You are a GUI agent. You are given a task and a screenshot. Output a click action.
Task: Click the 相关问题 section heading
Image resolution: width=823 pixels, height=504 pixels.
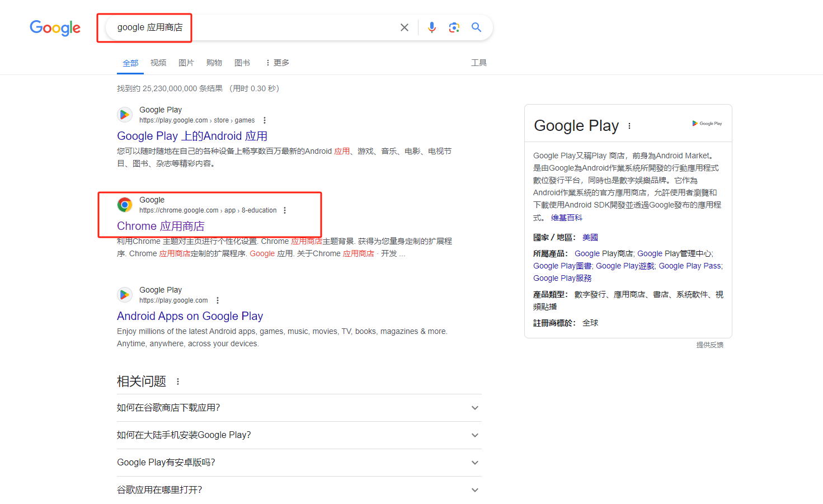pos(142,381)
